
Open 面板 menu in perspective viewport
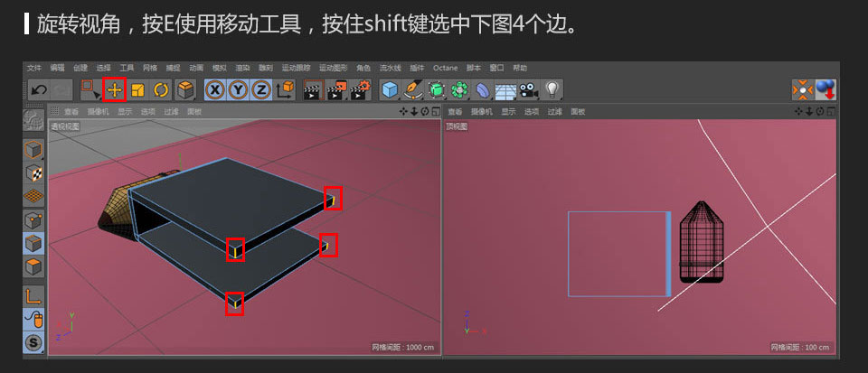(x=193, y=112)
